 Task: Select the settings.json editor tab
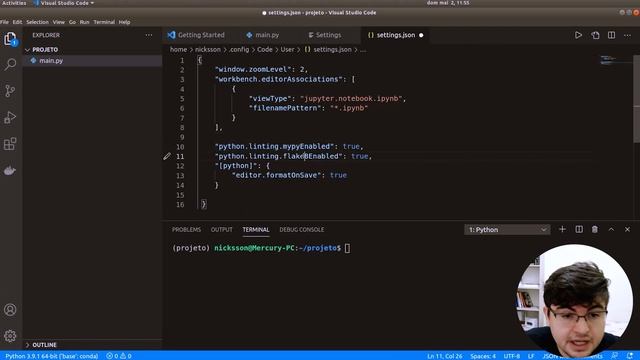pyautogui.click(x=396, y=35)
